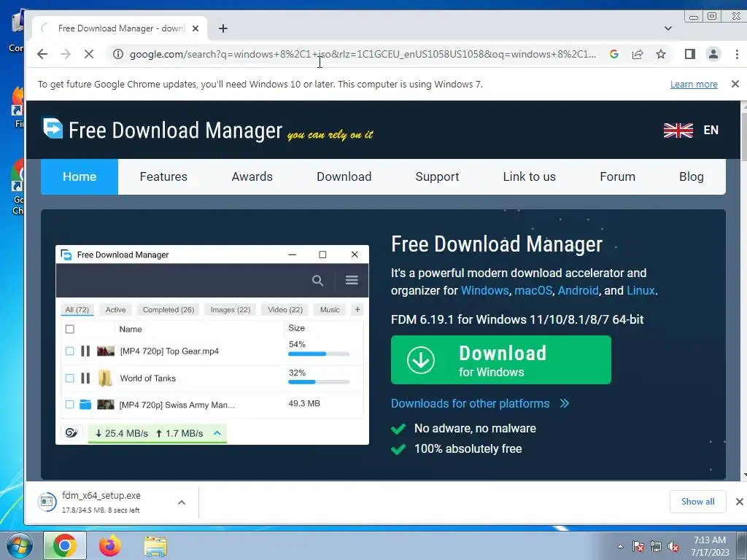747x560 pixels.
Task: Select the Active filter tab
Action: pyautogui.click(x=115, y=309)
